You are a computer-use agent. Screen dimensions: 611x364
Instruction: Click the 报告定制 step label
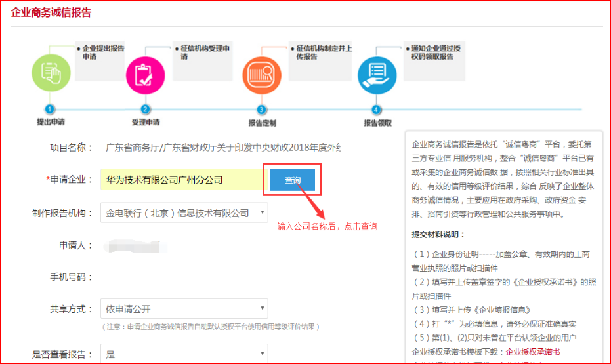263,123
